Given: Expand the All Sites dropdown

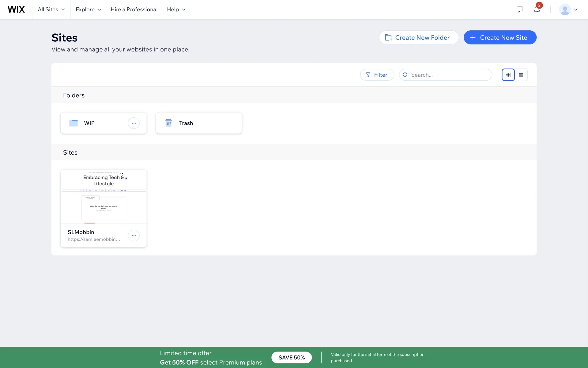Looking at the screenshot, I should click(51, 10).
